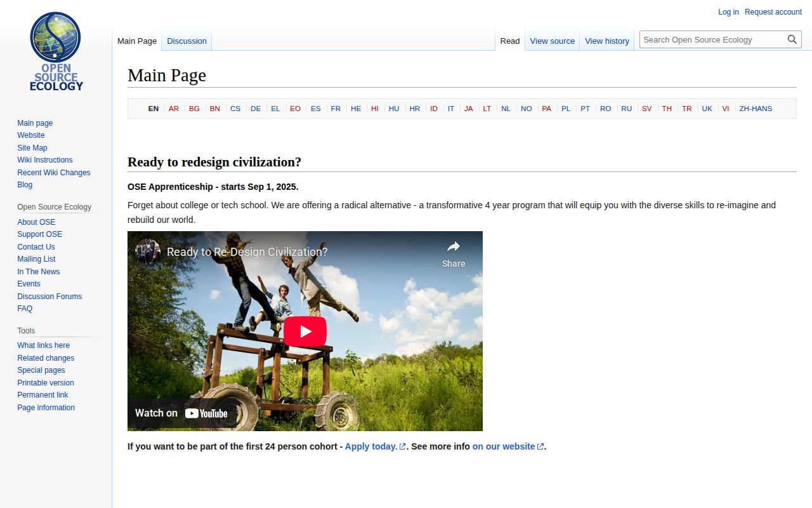Switch to the Discussion tab

coord(187,41)
